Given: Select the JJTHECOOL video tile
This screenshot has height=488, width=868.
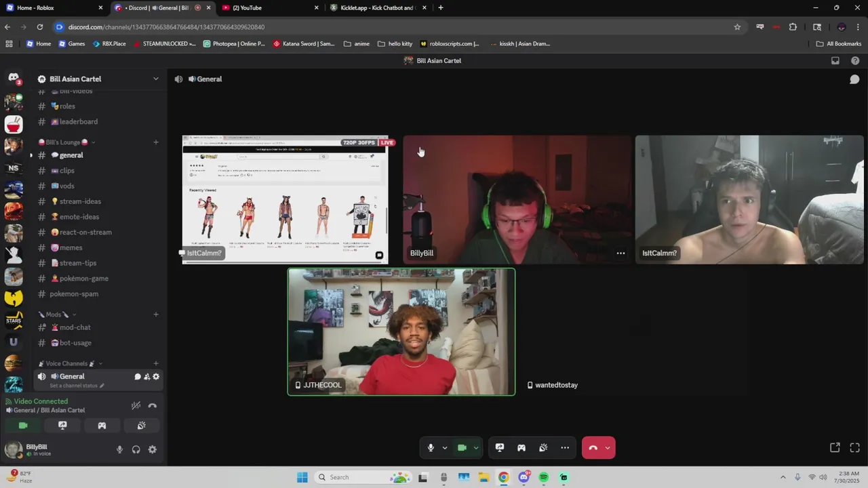Looking at the screenshot, I should click(x=401, y=332).
